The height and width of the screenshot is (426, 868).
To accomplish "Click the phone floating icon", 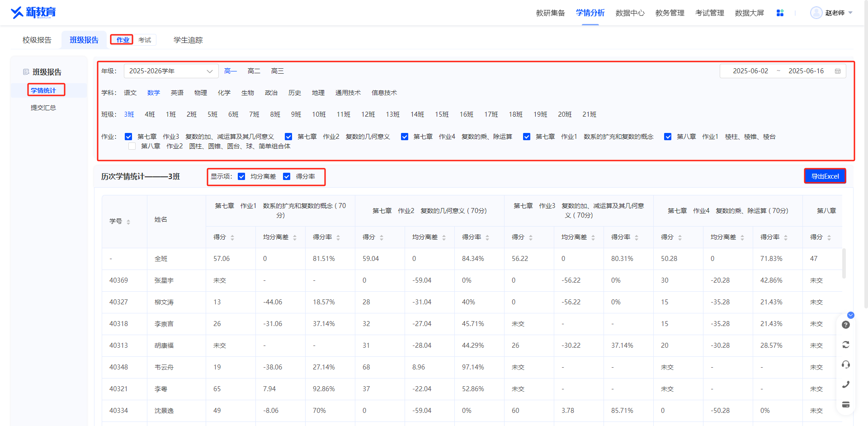I will pyautogui.click(x=846, y=384).
